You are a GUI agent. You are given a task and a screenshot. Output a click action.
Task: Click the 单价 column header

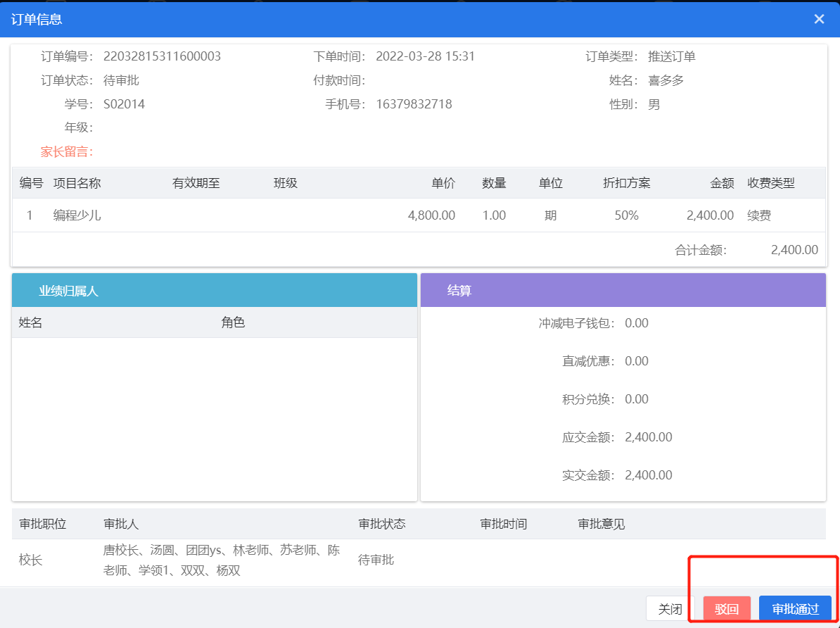coord(443,184)
